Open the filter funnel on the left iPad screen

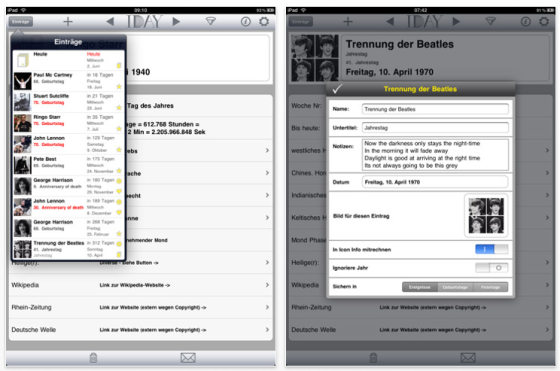point(211,21)
